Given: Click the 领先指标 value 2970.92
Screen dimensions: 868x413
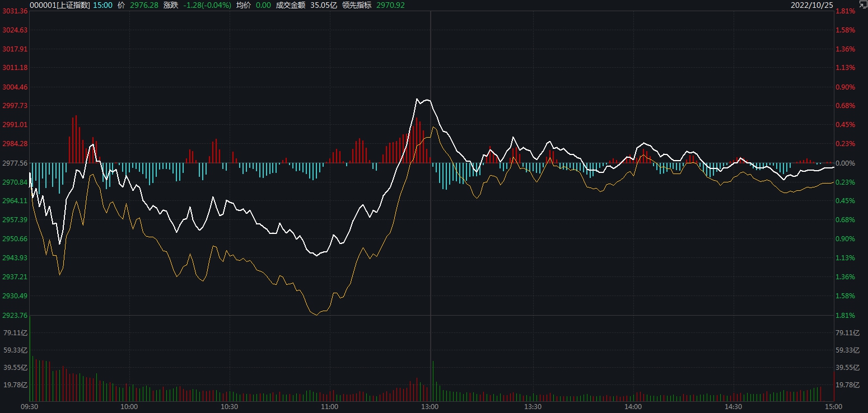Looking at the screenshot, I should 392,5.
